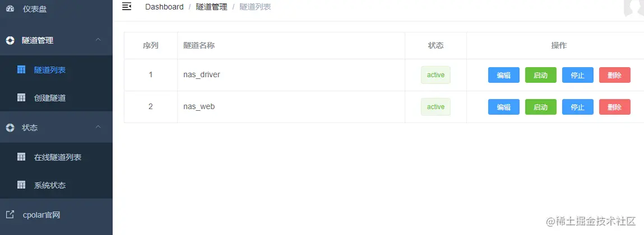
Task: Collapse the 状态 menu chevron
Action: pos(98,127)
